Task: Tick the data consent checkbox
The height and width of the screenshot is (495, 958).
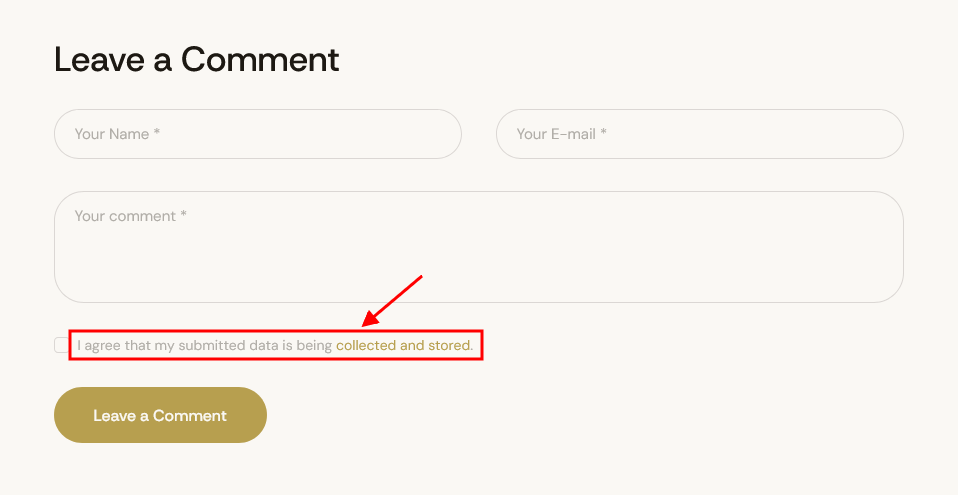Action: (61, 345)
